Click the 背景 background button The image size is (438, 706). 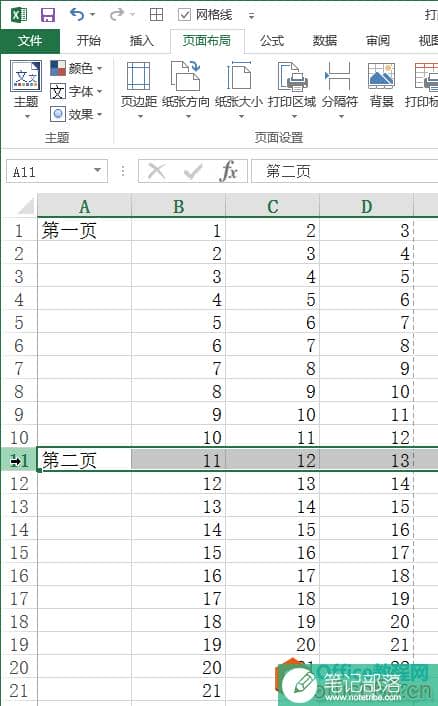(x=382, y=86)
